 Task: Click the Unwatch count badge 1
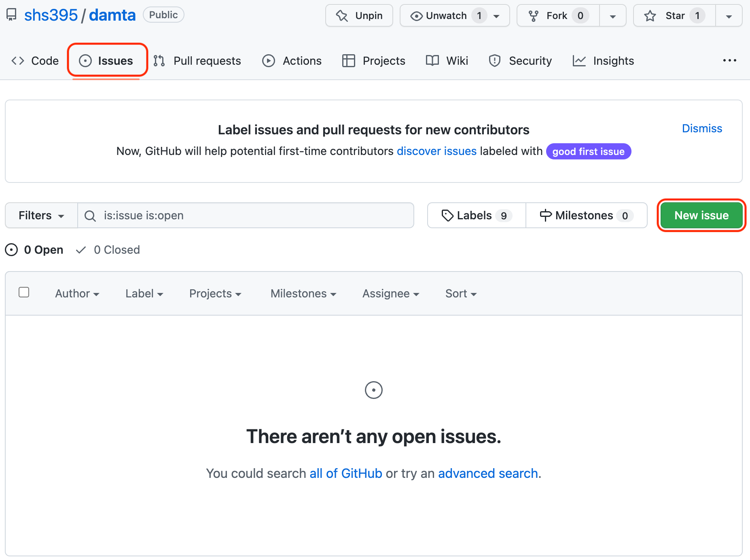point(479,16)
